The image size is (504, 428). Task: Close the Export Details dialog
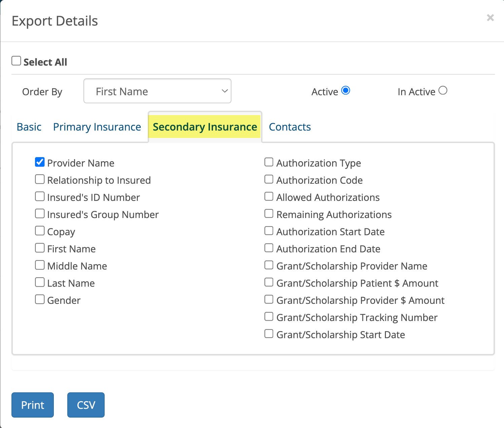[x=490, y=18]
